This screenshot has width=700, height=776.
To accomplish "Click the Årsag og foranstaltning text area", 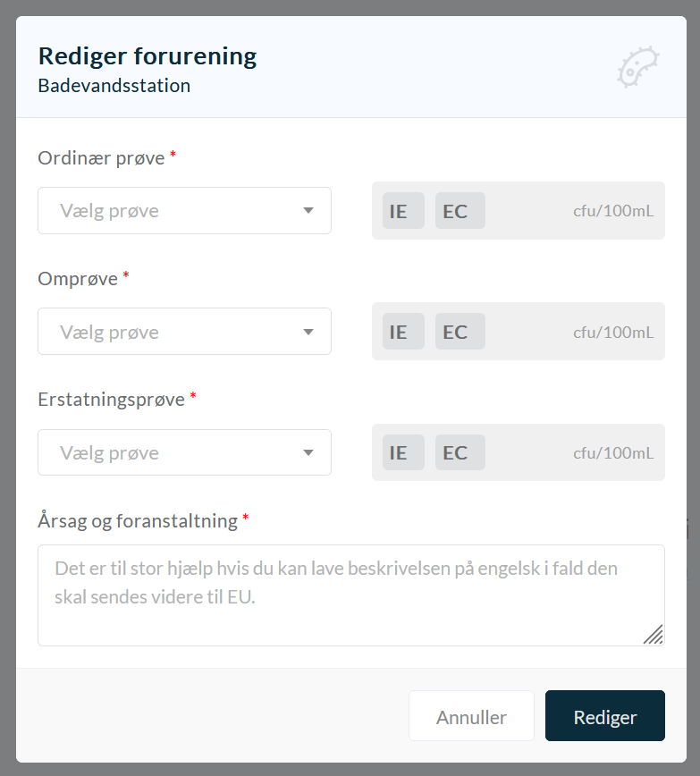I will pyautogui.click(x=351, y=595).
